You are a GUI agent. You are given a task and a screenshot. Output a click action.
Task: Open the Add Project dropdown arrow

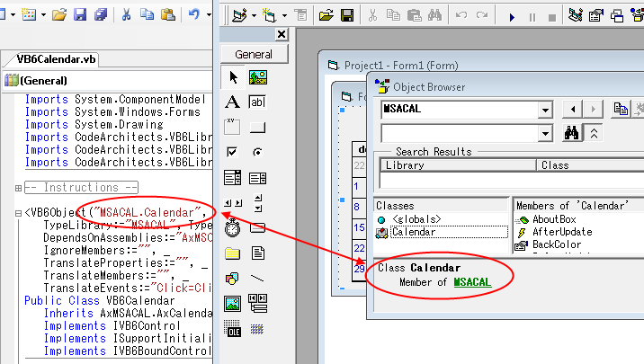(254, 16)
